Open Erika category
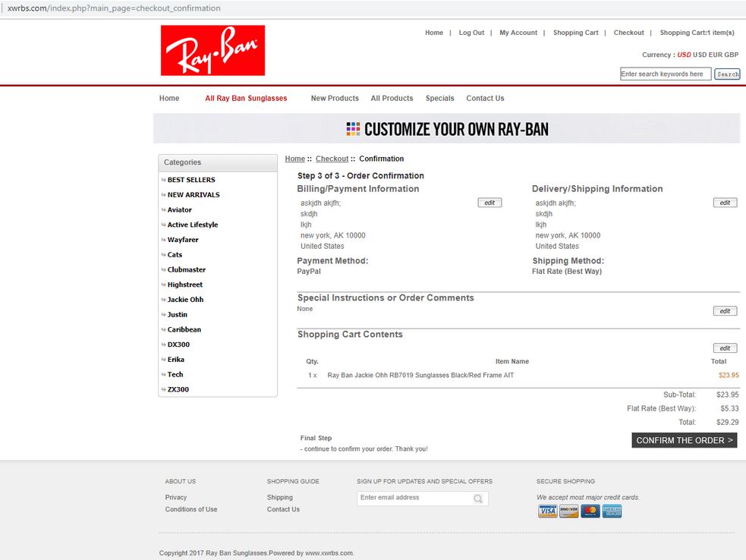 (175, 360)
